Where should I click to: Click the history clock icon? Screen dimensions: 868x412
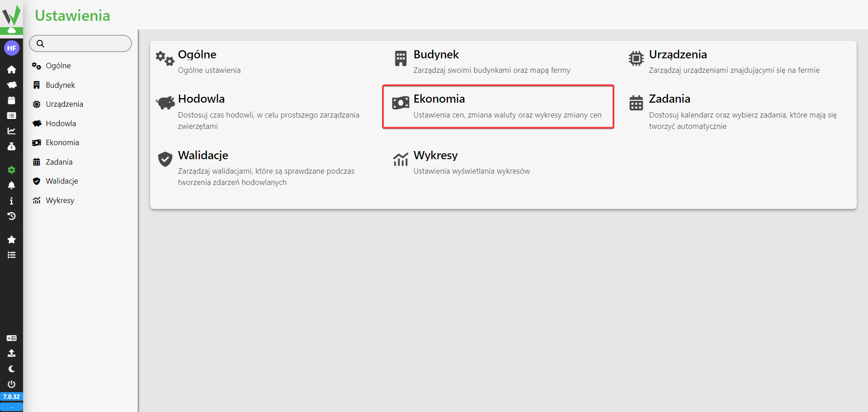point(11,216)
